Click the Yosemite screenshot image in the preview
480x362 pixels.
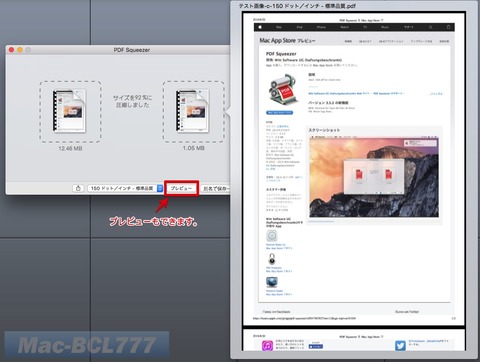pos(374,177)
